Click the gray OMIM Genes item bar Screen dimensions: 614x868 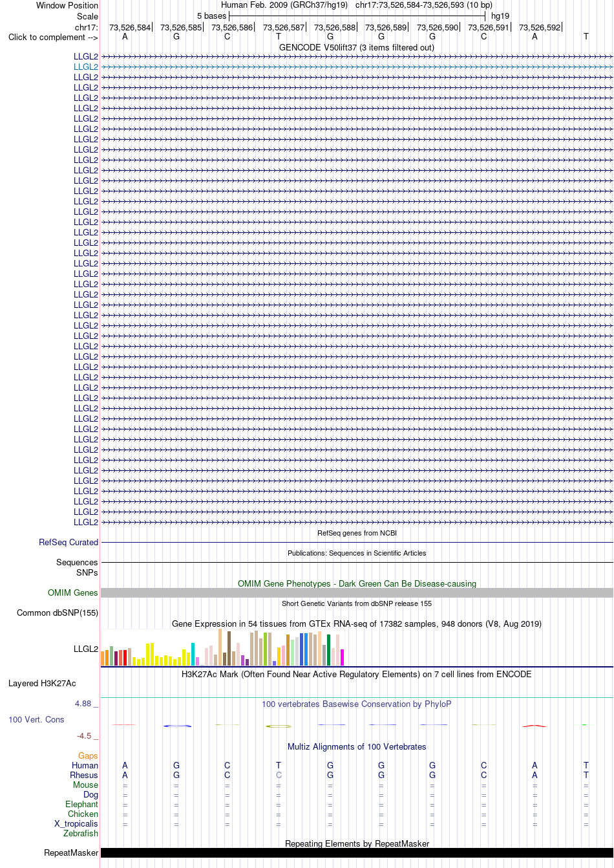[357, 592]
